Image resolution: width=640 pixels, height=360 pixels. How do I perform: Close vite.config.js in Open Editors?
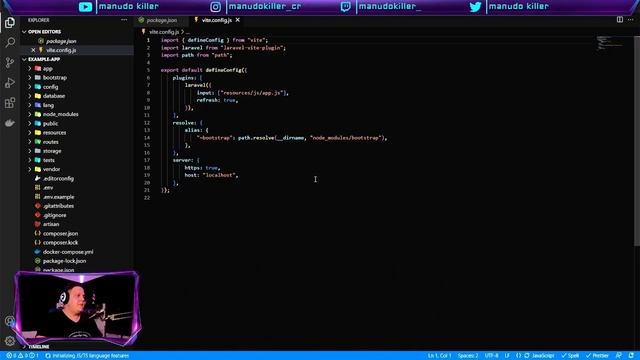click(x=33, y=50)
